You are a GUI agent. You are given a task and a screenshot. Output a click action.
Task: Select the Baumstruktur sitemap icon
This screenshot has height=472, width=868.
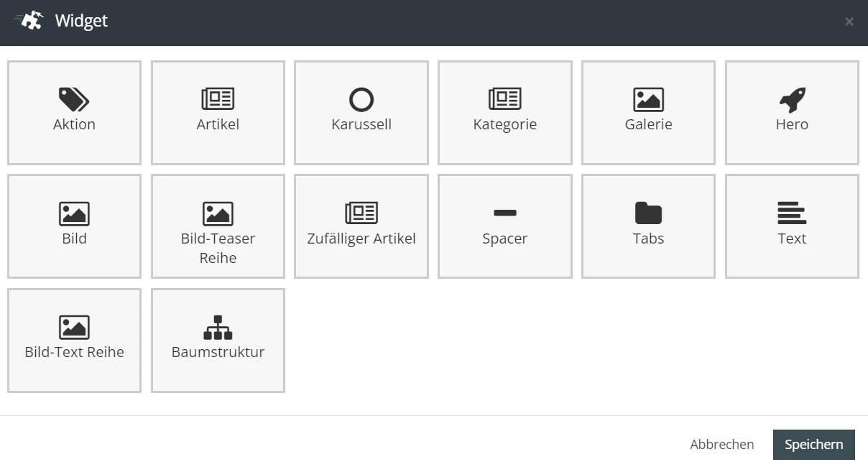[218, 327]
